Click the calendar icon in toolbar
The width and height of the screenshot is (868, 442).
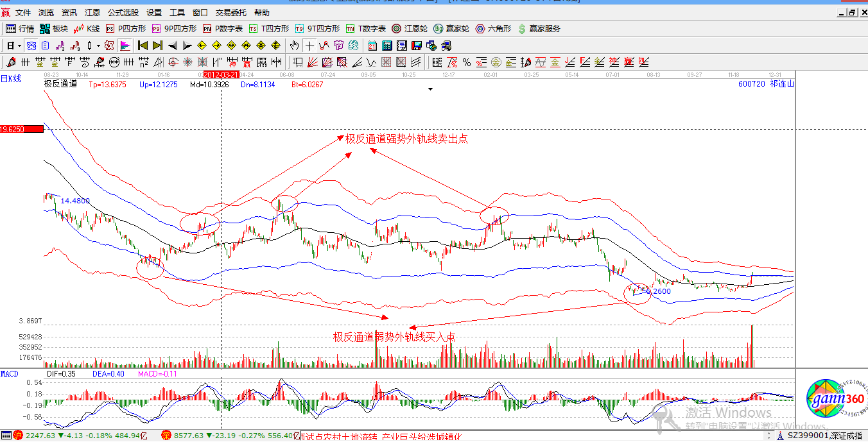pyautogui.click(x=372, y=46)
